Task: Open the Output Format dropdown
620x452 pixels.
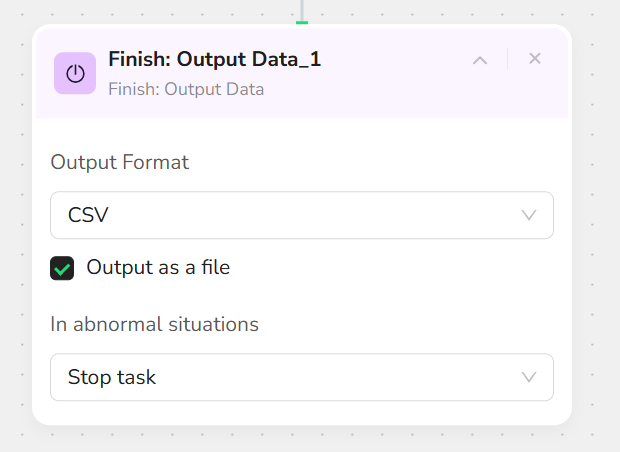Action: point(301,215)
